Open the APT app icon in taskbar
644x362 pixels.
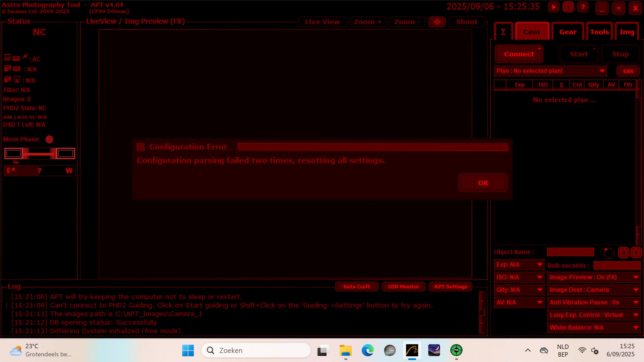(412, 350)
